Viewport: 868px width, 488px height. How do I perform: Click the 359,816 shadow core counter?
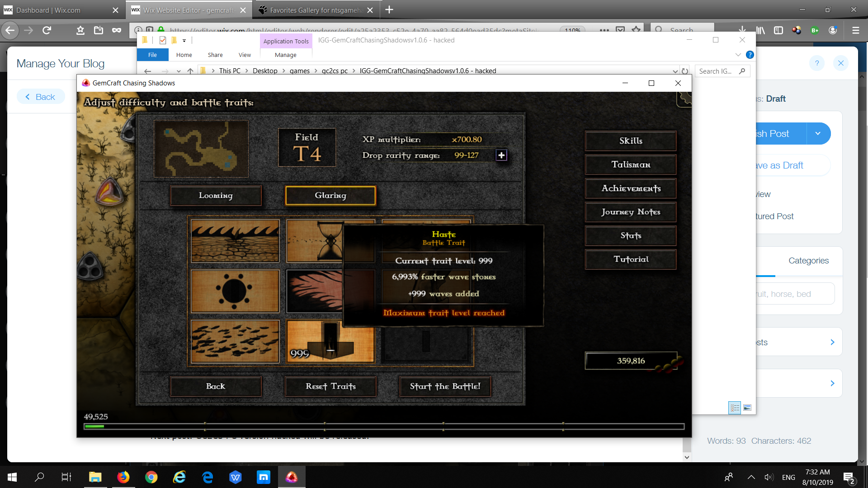pos(631,361)
